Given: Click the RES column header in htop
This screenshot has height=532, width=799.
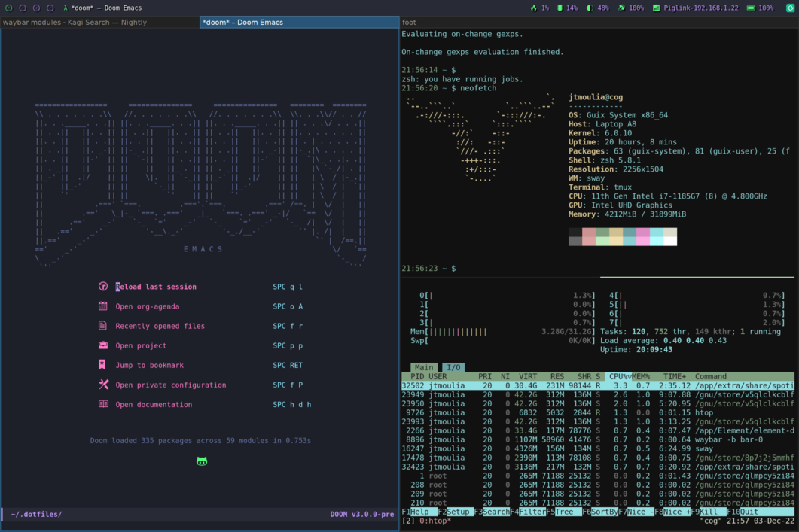Looking at the screenshot, I should pos(557,376).
